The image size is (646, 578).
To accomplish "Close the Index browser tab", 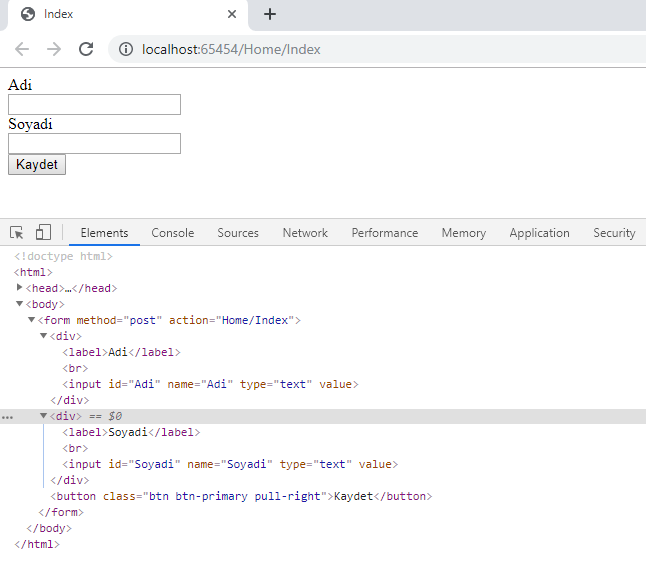I will click(x=232, y=14).
